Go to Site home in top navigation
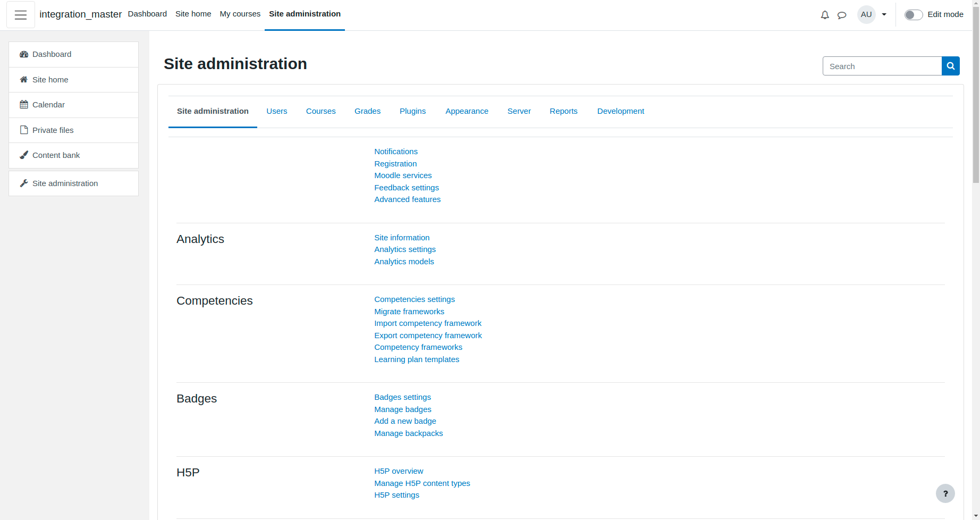Screen dimensions: 980x520 click(x=193, y=14)
